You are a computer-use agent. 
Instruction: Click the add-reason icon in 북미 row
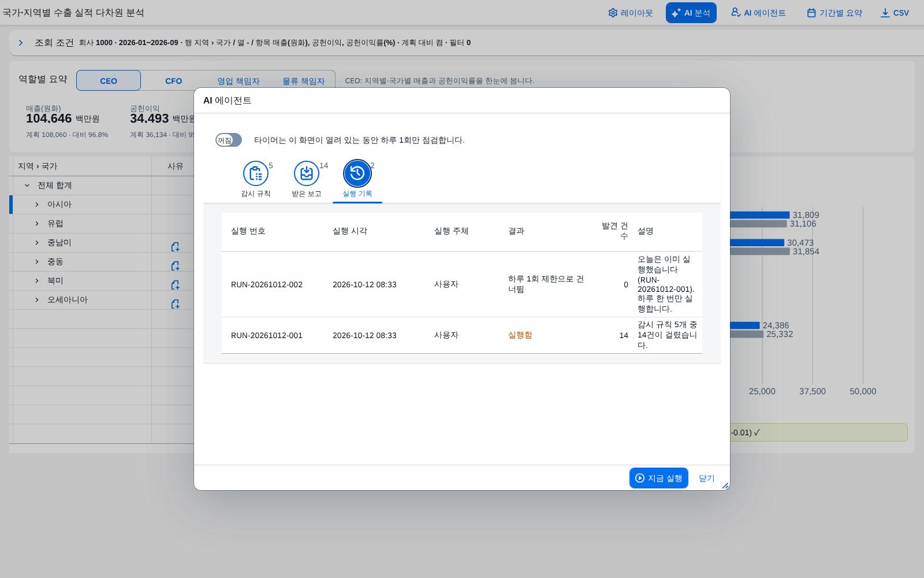point(175,285)
